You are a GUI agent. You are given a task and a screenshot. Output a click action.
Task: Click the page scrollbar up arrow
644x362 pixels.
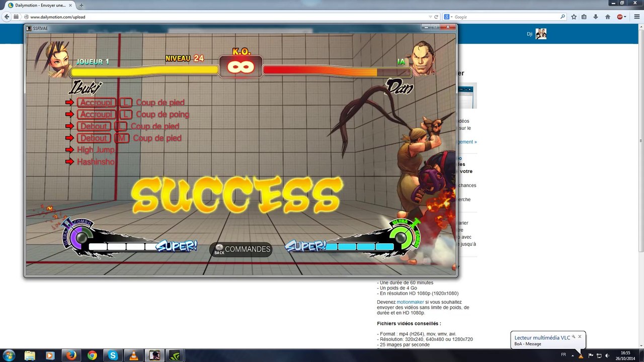640,27
